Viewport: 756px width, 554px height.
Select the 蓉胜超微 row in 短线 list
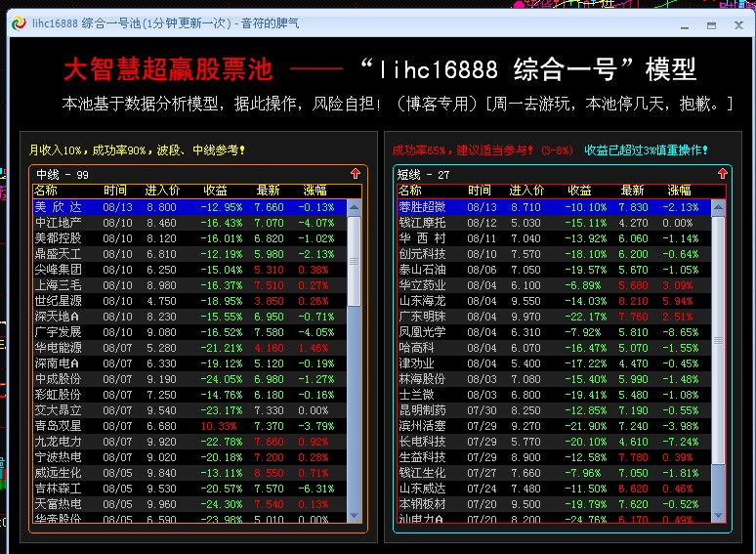[555, 207]
